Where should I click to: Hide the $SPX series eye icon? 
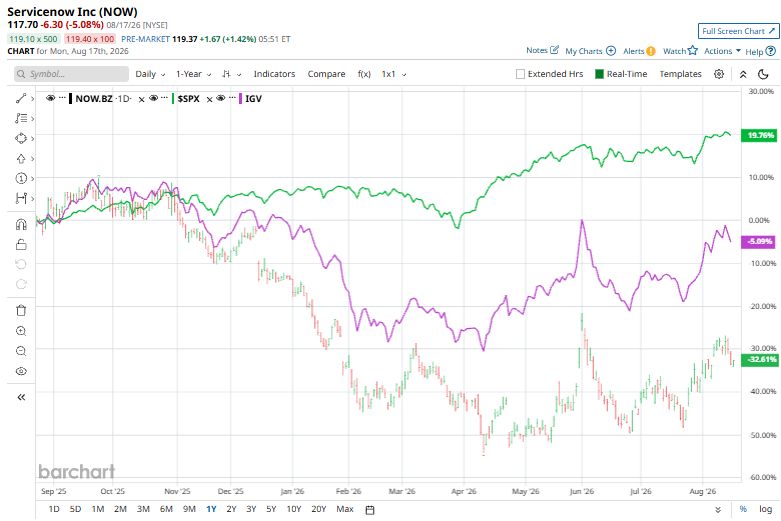pos(154,98)
